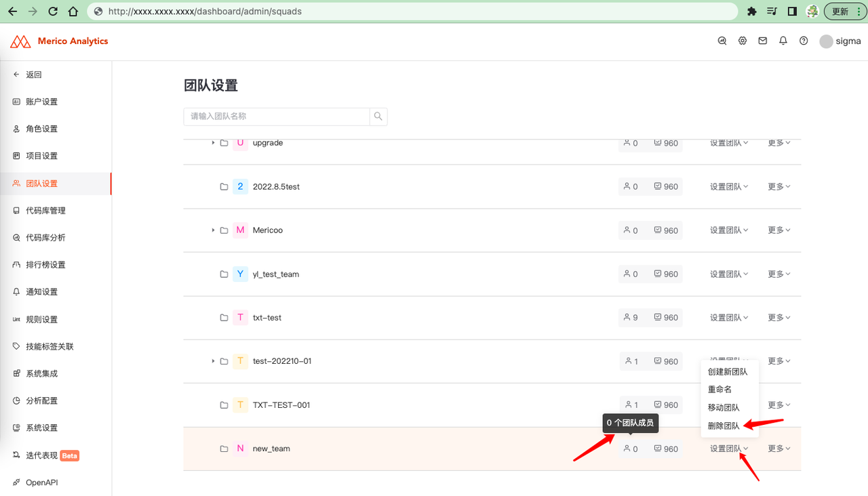Viewport: 868px width, 496px height.
Task: Click the member count for new_team
Action: click(x=631, y=449)
